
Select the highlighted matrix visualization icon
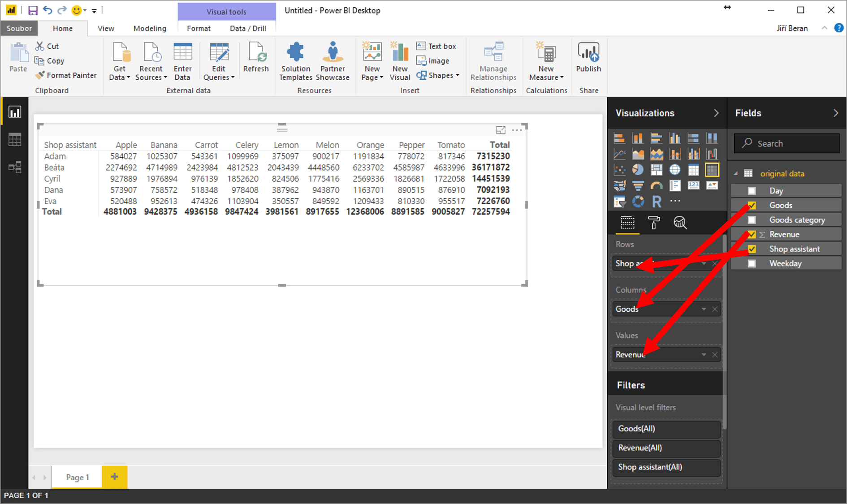coord(712,170)
